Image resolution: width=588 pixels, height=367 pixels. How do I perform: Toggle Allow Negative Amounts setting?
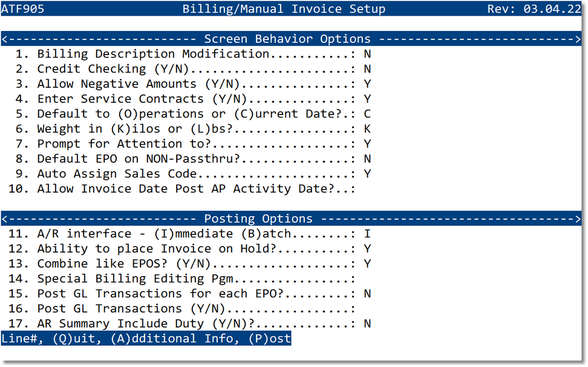367,84
